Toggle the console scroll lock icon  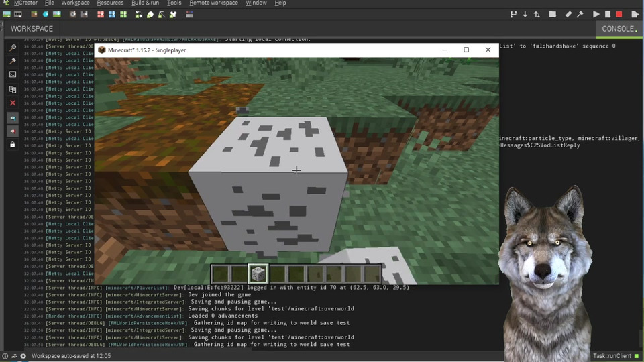(x=13, y=145)
